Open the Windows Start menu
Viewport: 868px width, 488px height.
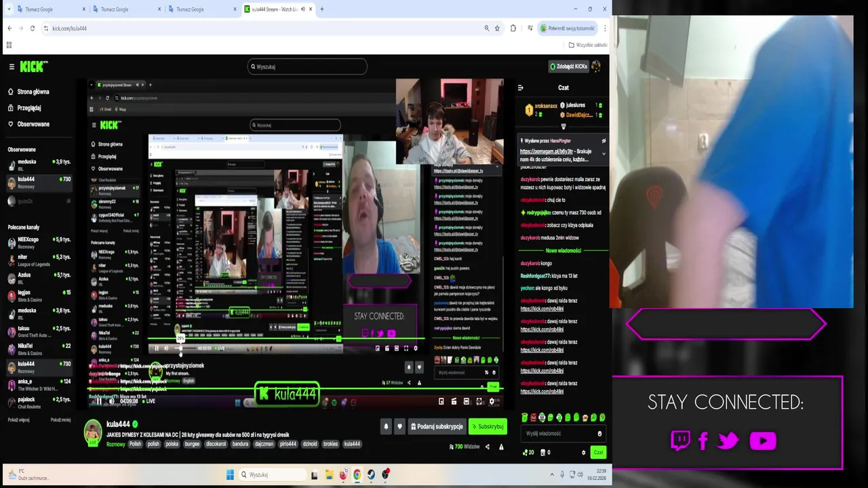click(x=230, y=474)
